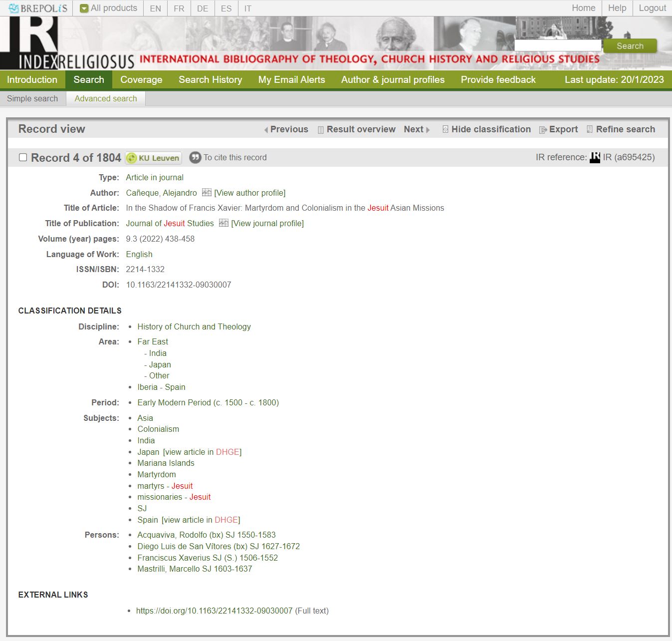672x641 pixels.
Task: Click inside the header search input field
Action: click(x=559, y=45)
